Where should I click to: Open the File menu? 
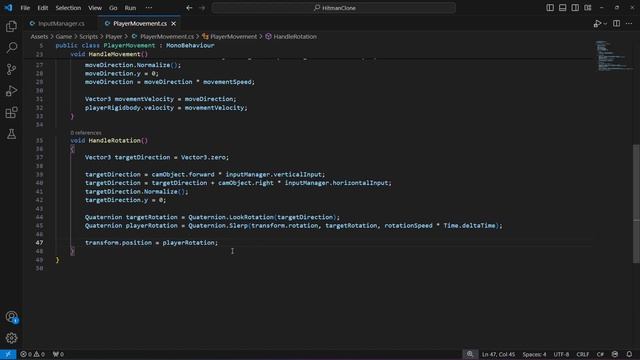coord(25,8)
